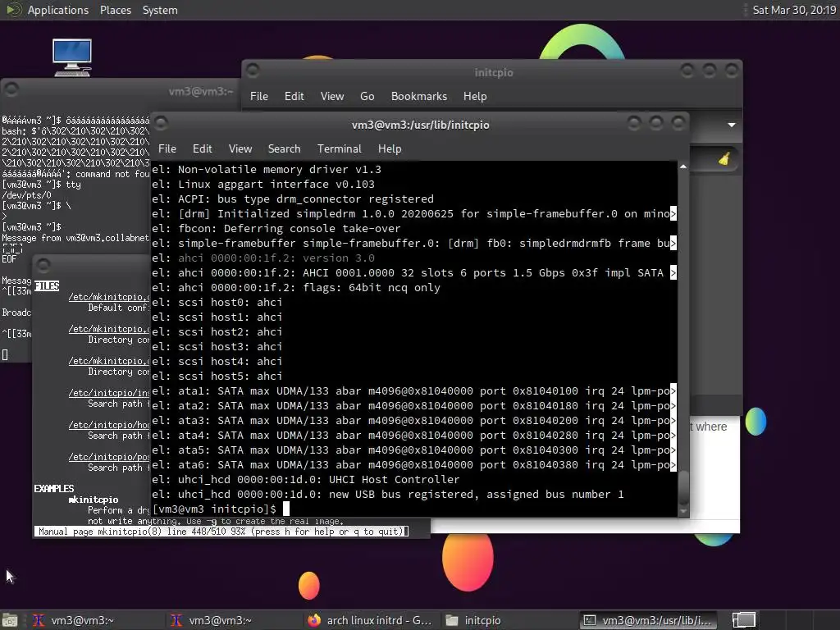Open Edit menu in initcpio file manager

[294, 97]
